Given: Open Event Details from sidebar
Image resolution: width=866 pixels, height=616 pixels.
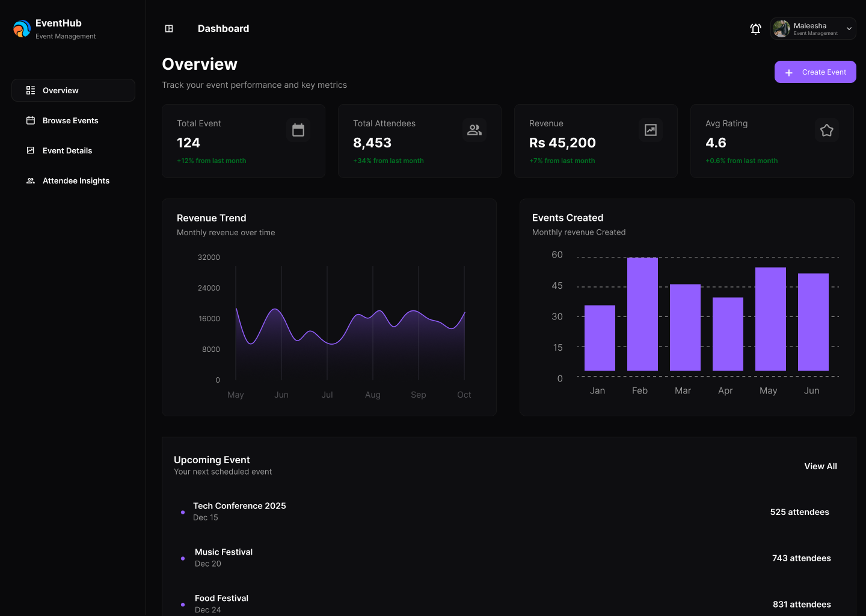Looking at the screenshot, I should pos(67,150).
